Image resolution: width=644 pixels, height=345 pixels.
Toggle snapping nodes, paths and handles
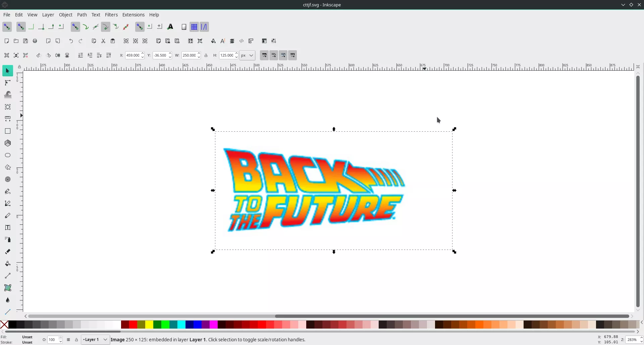pos(75,27)
